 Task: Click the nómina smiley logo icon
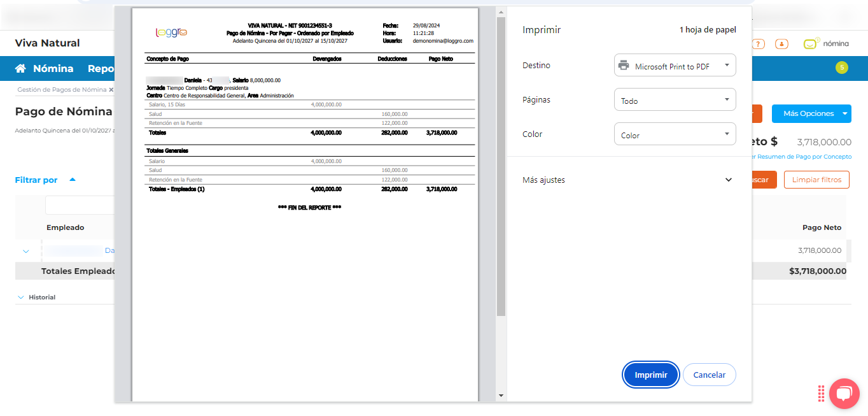(x=811, y=44)
